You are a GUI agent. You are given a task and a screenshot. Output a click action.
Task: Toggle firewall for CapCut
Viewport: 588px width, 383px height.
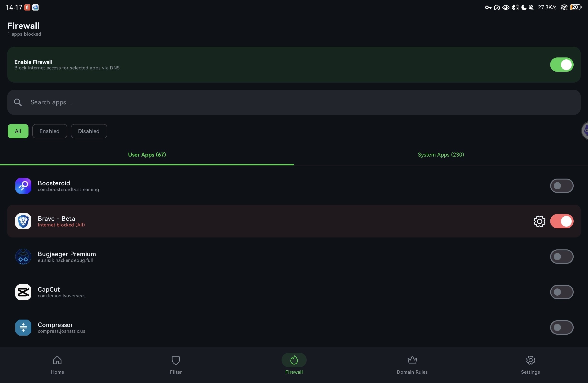(x=561, y=292)
